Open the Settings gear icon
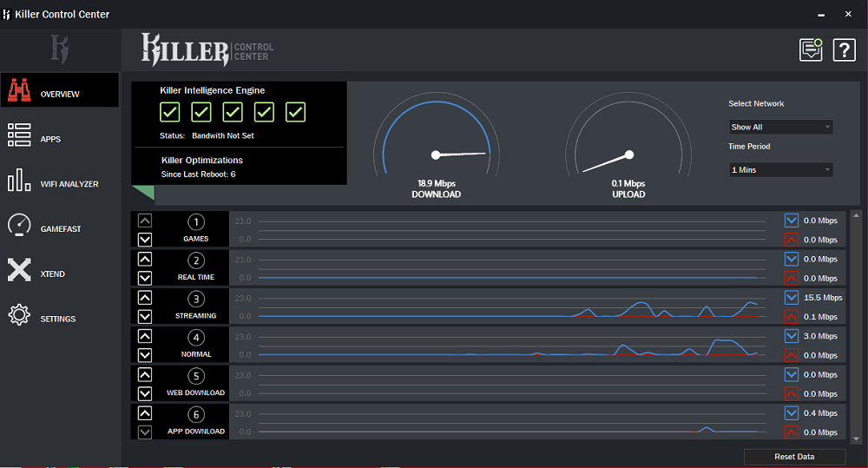868x468 pixels. pyautogui.click(x=19, y=316)
